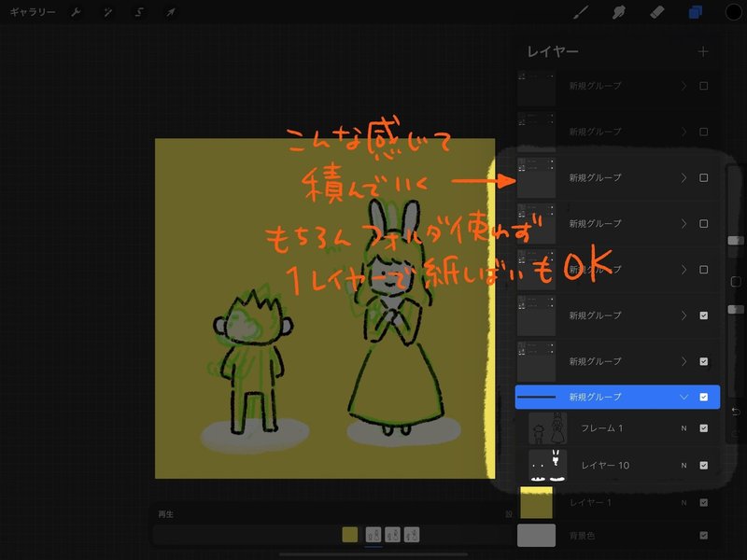Play animation with 再生 button

pyautogui.click(x=166, y=514)
